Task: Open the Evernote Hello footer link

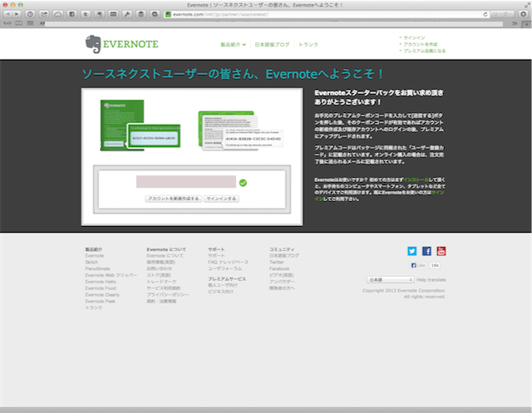Action: 101,282
